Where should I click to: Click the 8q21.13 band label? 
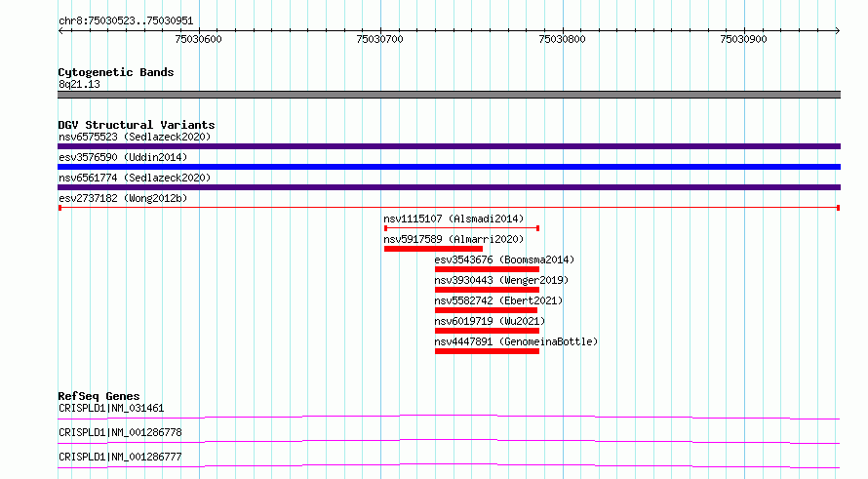pos(79,84)
